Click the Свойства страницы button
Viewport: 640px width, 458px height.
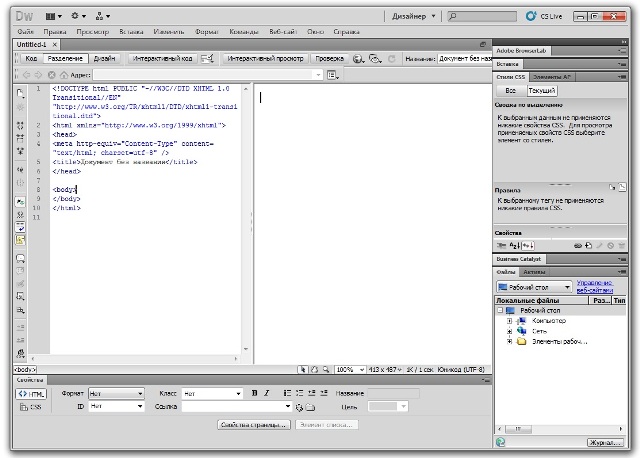point(254,425)
